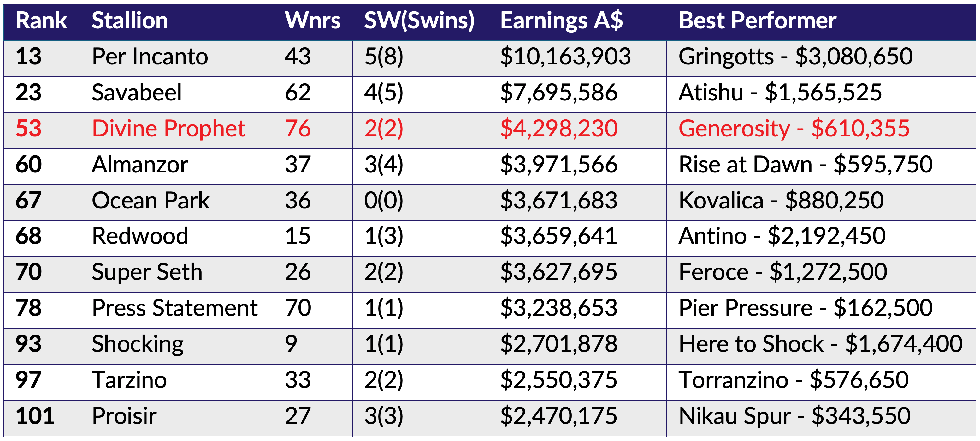Select the Earnings A$ column header
980x441 pixels.
561,21
